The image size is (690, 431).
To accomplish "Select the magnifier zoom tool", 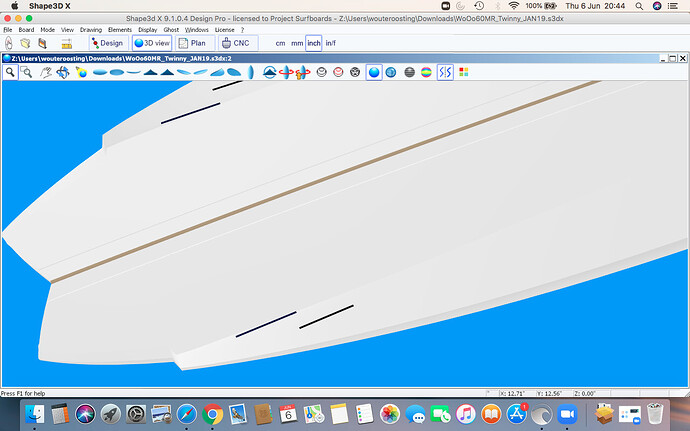I will coord(11,73).
